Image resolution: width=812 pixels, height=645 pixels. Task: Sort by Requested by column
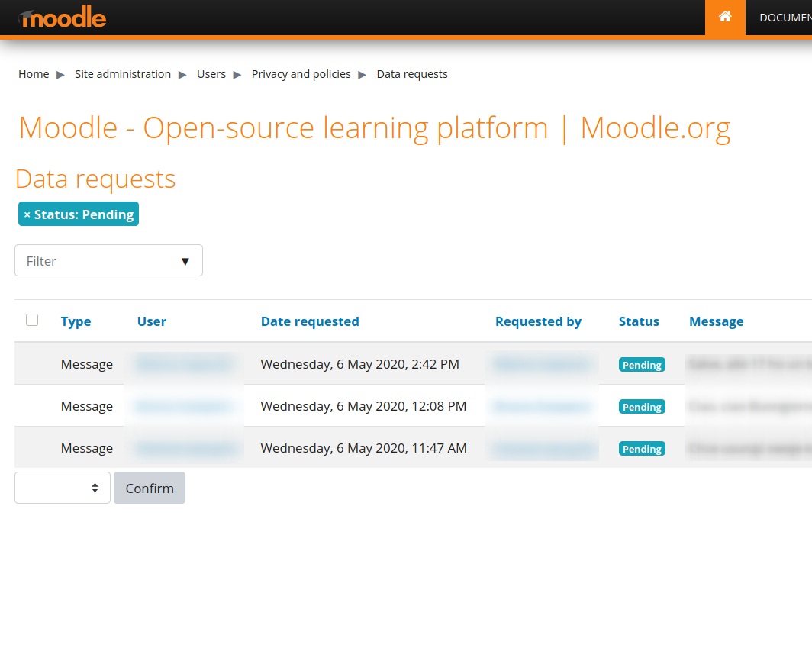pos(538,321)
